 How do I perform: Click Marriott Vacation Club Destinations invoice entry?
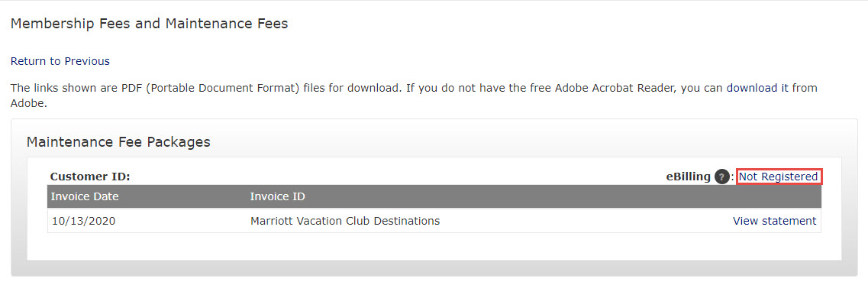(345, 221)
